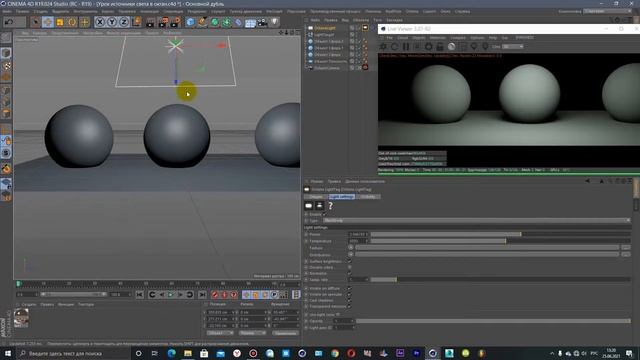Toggle Transparent emission checkbox
Viewport: 640px width, 360px height.
(349, 307)
